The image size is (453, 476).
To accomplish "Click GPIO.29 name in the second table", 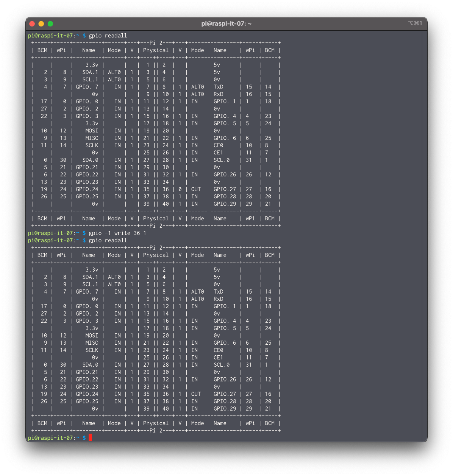I will point(224,409).
